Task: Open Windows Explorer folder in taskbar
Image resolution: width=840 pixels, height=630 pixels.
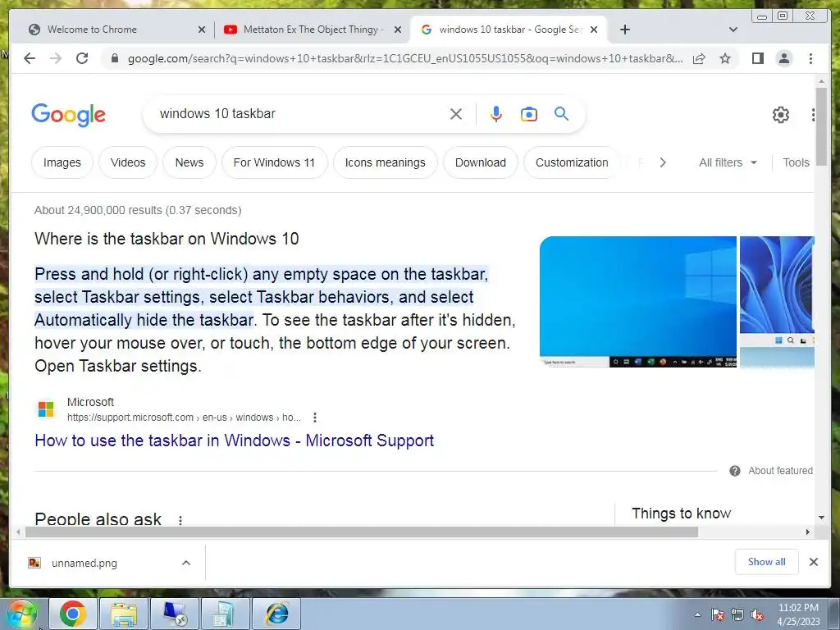Action: pyautogui.click(x=124, y=614)
